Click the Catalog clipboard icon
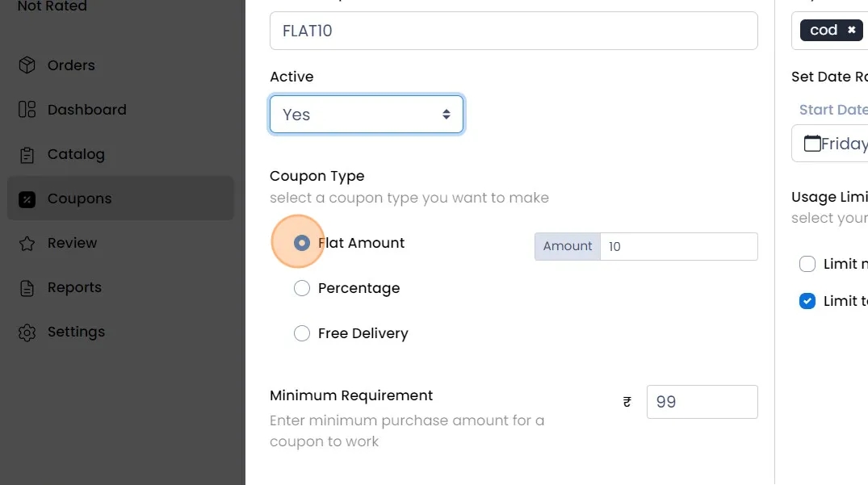This screenshot has width=868, height=485. coord(27,154)
